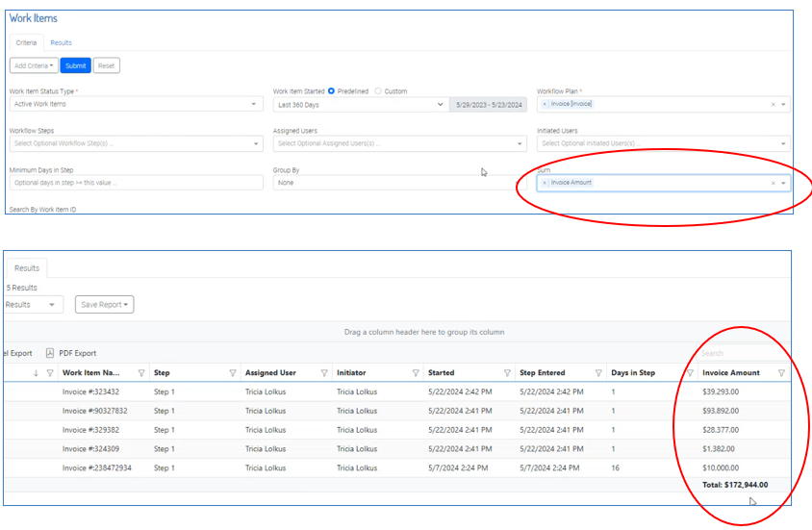
Task: Select row Invoice #:323432
Action: (x=397, y=391)
